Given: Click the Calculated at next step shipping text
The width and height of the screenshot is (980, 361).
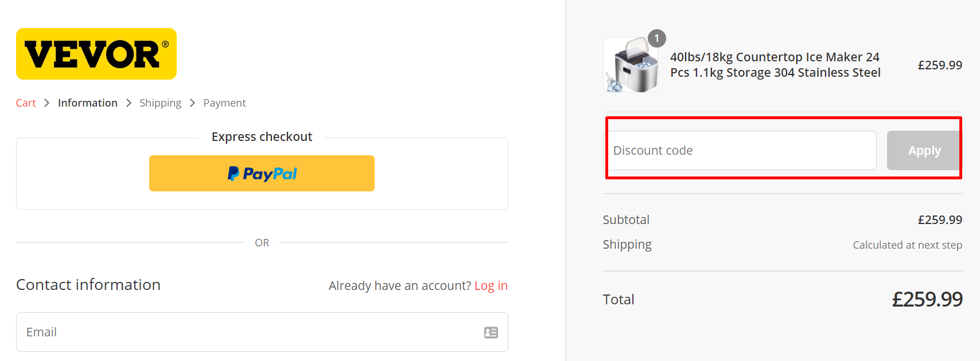Looking at the screenshot, I should pyautogui.click(x=907, y=245).
